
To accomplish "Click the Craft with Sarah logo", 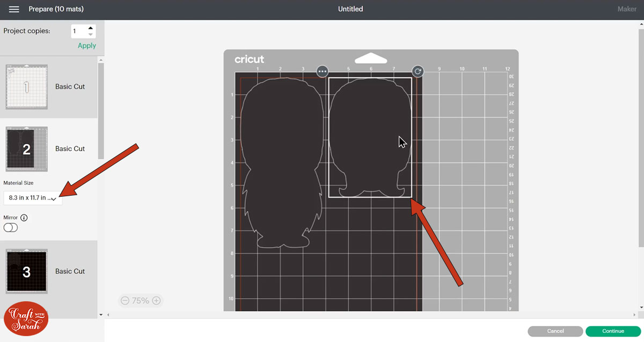I will [x=25, y=318].
